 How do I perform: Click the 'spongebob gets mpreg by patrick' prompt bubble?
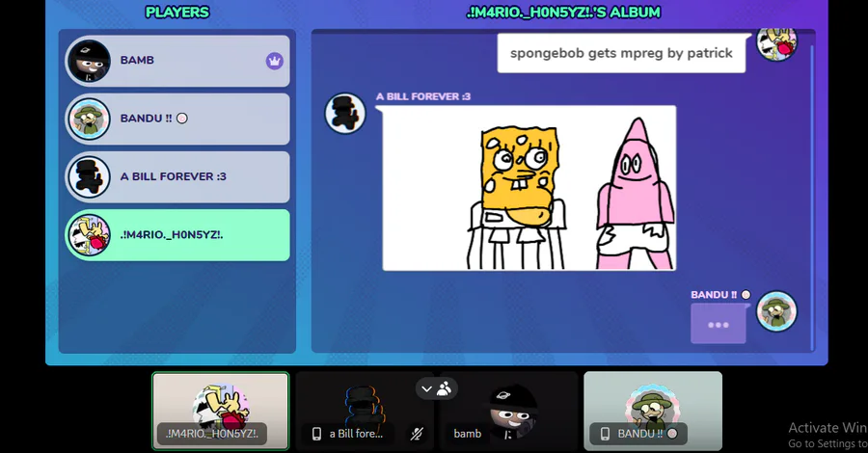click(x=621, y=53)
